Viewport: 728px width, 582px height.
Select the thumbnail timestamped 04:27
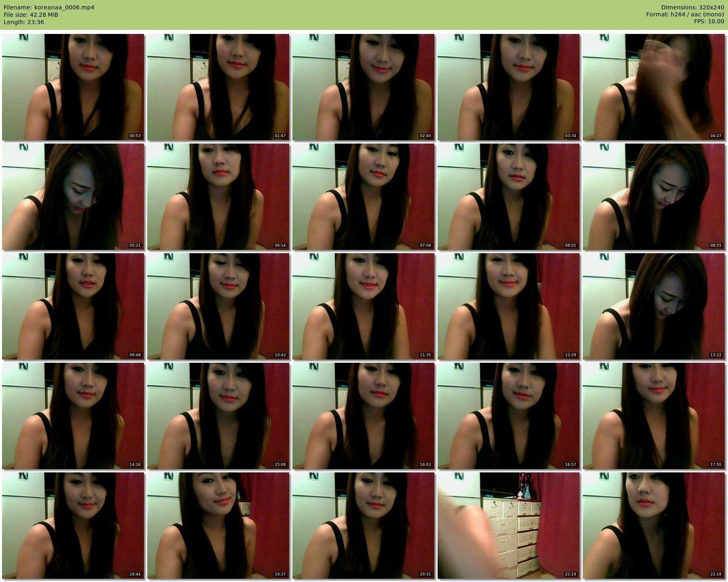click(x=654, y=87)
